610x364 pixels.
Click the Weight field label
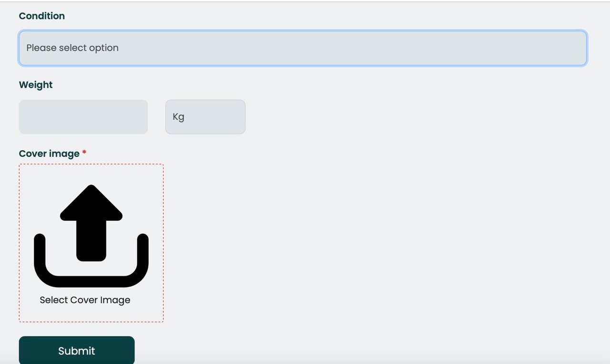[x=36, y=85]
